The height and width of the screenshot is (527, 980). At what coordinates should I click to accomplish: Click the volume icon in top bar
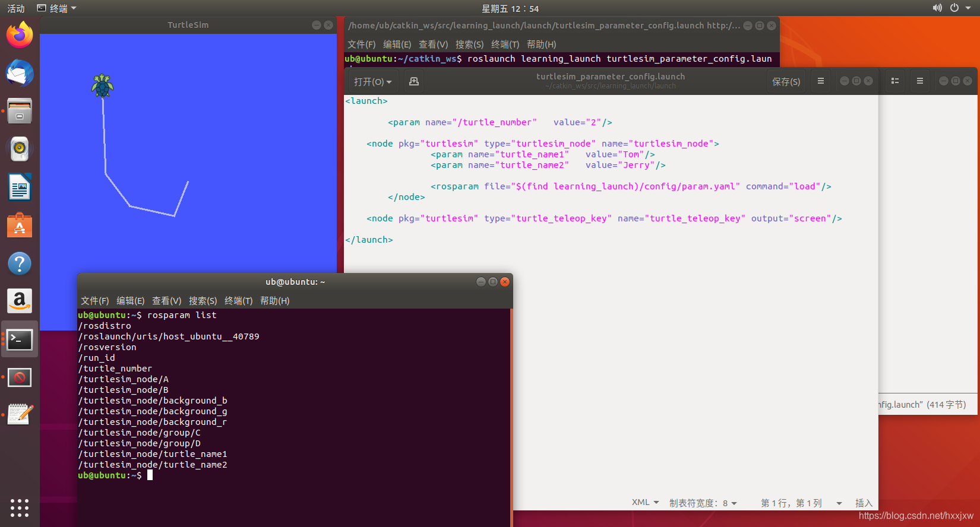click(937, 8)
